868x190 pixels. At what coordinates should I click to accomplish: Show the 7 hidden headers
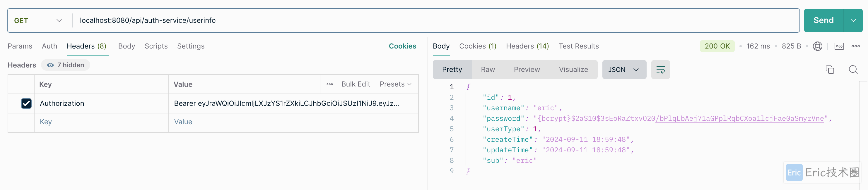[66, 65]
